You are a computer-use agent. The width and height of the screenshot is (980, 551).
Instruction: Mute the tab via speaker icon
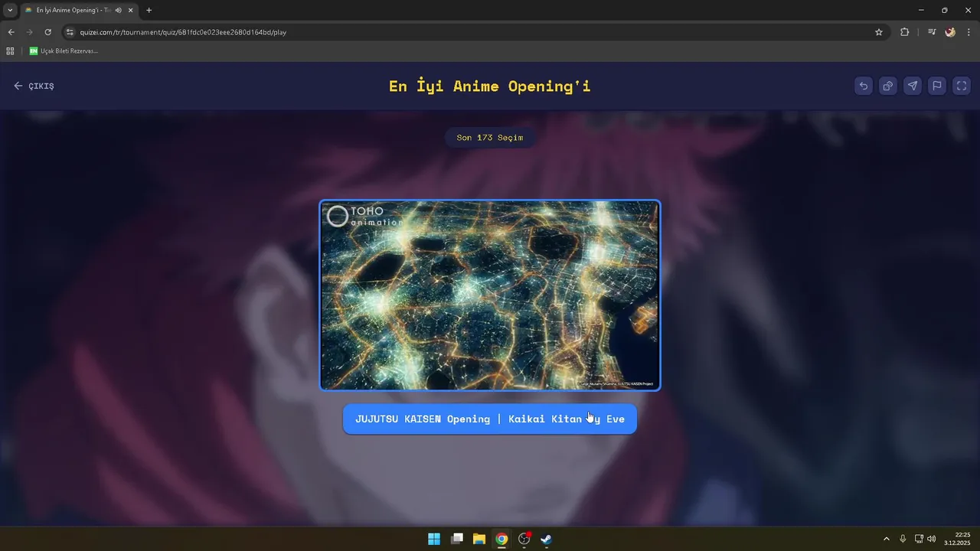(119, 10)
